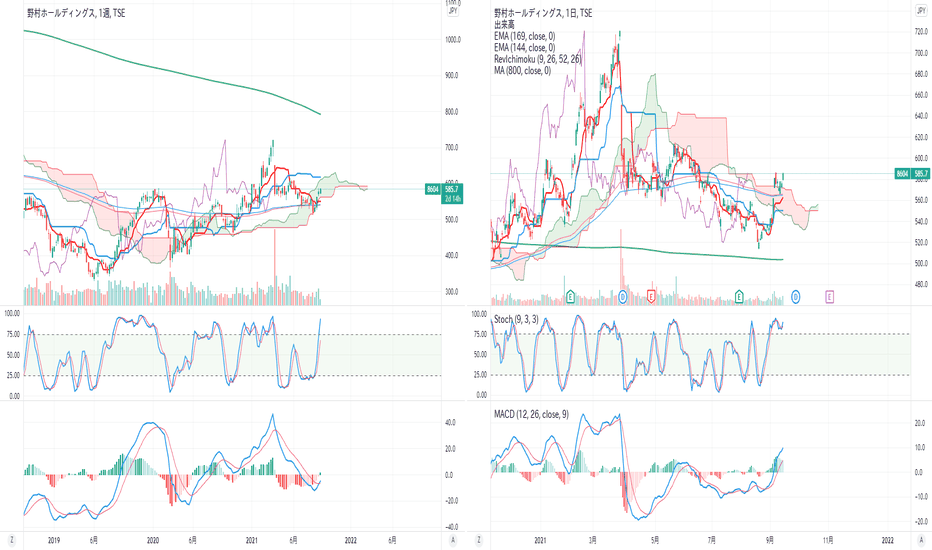The height and width of the screenshot is (550, 932).
Task: Click the blue D dividend marker near March 2021
Action: pos(622,296)
